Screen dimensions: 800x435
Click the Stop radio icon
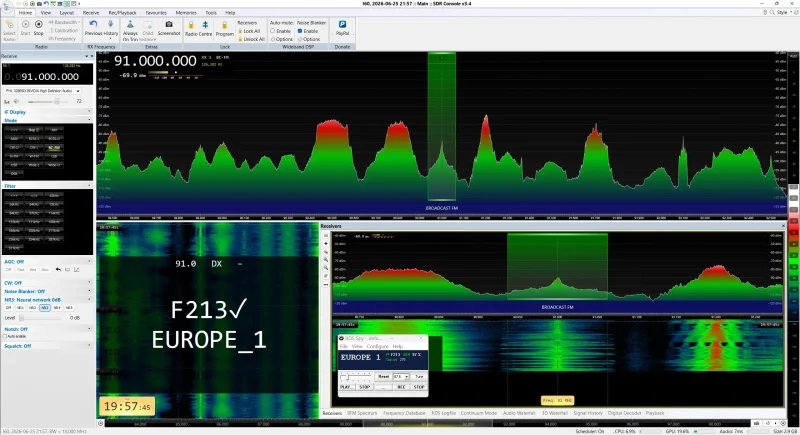click(x=38, y=24)
